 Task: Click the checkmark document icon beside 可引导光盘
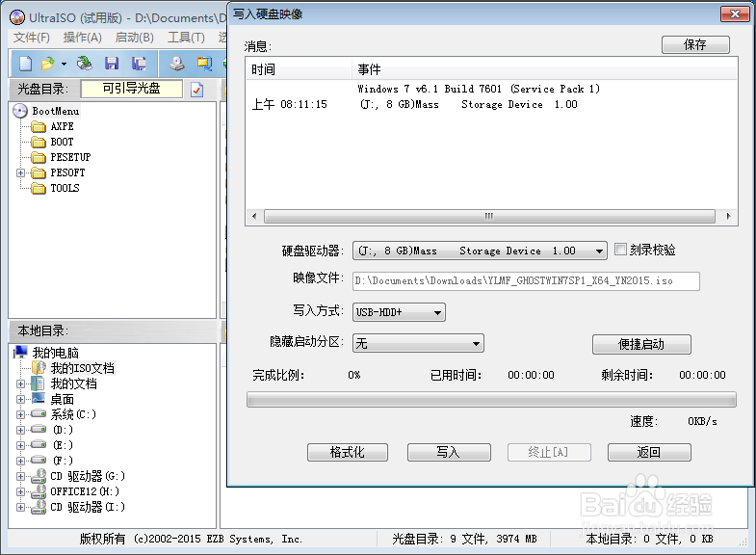[196, 90]
